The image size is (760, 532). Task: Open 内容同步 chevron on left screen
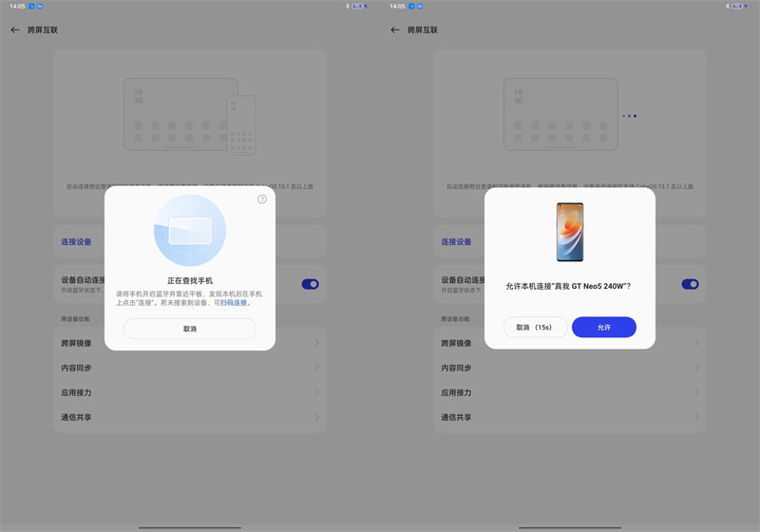pyautogui.click(x=316, y=368)
